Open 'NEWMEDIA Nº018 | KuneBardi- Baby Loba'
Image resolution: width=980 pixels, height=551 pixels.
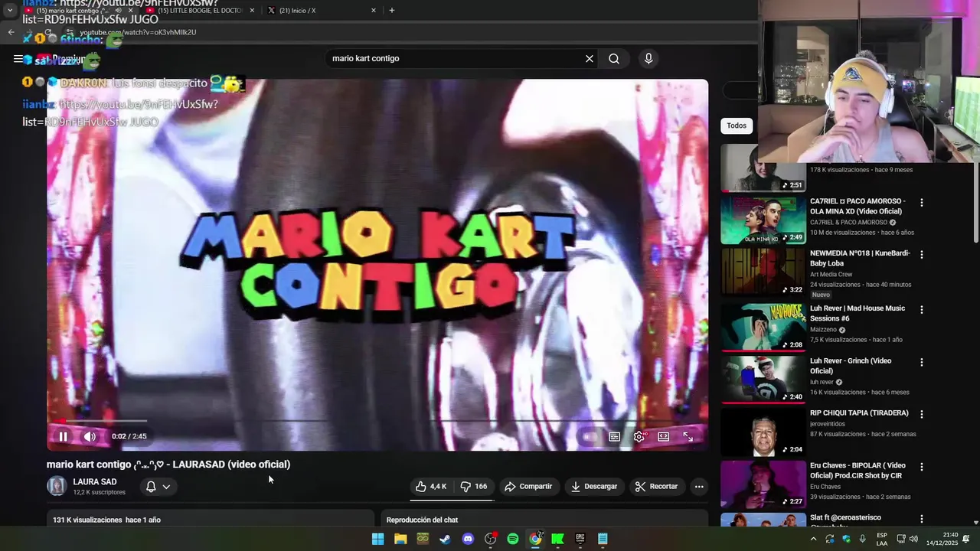(x=860, y=258)
